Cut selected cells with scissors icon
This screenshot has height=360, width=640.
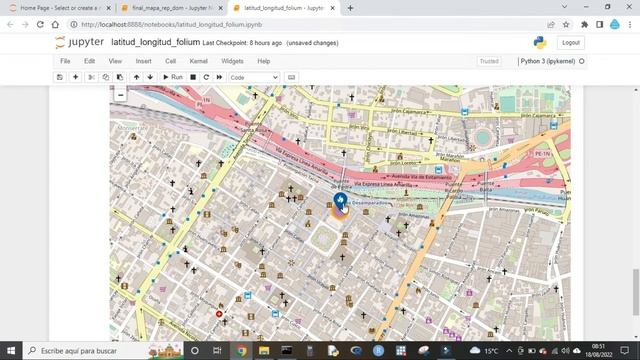pyautogui.click(x=91, y=77)
